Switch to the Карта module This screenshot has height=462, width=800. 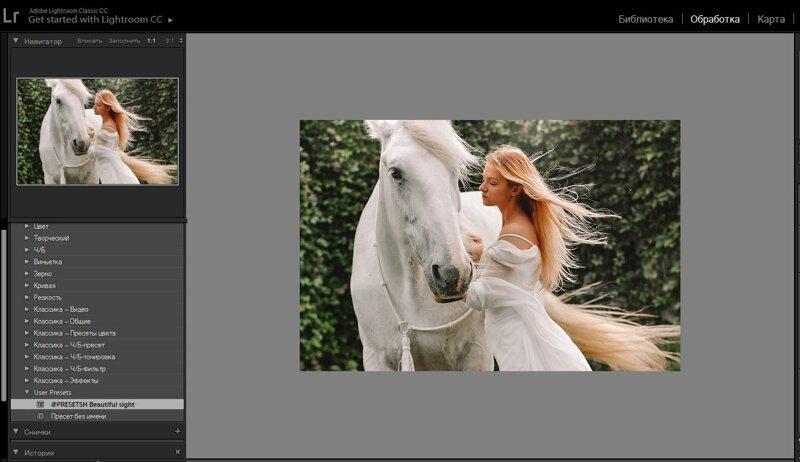771,19
